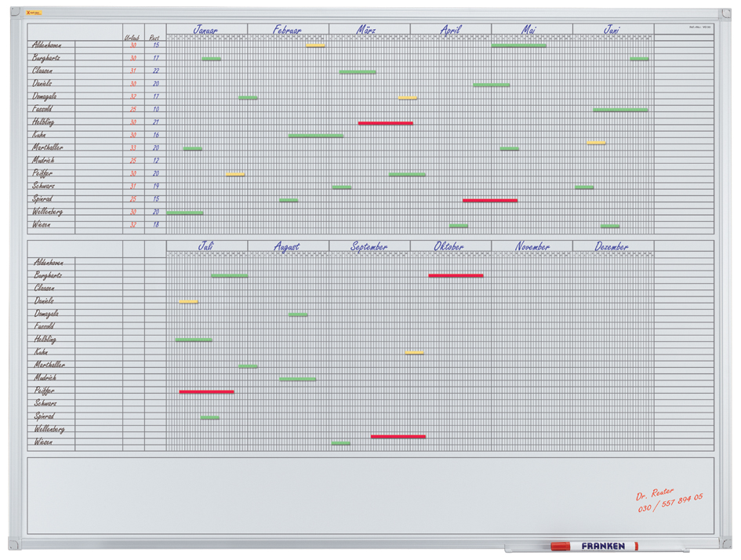741x560 pixels.
Task: Select the Januar month header
Action: click(206, 30)
